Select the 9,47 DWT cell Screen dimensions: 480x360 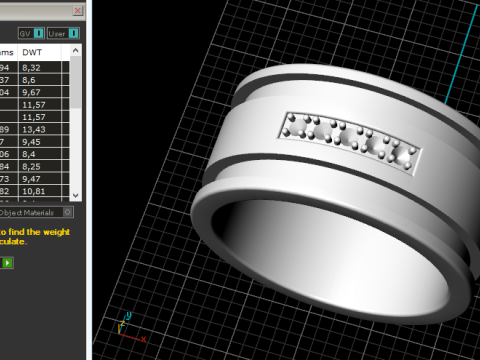pyautogui.click(x=39, y=179)
